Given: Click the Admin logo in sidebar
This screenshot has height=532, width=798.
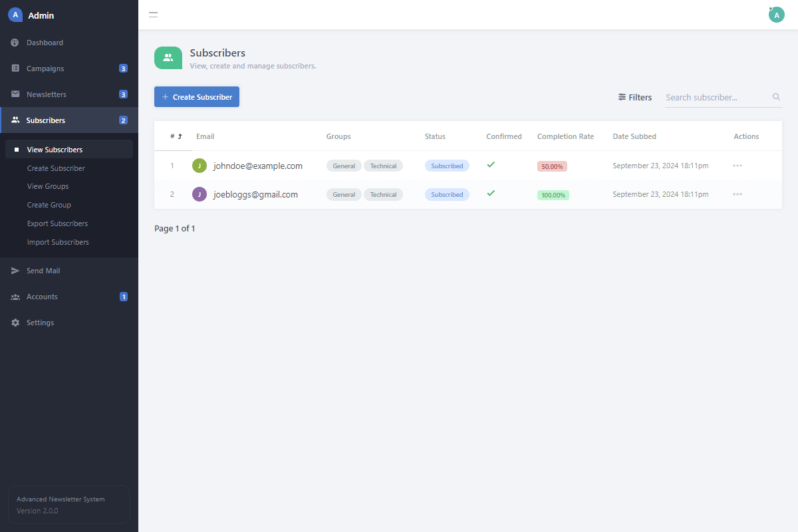Looking at the screenshot, I should point(15,15).
